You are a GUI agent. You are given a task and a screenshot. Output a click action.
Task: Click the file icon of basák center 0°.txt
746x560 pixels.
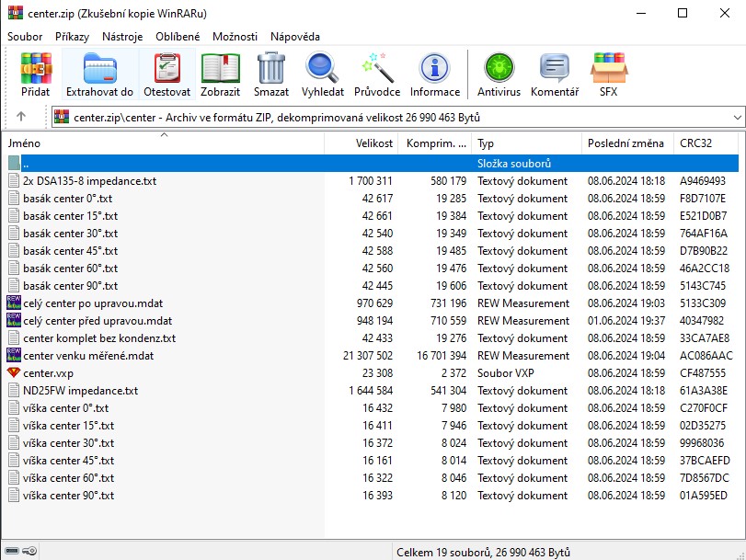click(x=14, y=199)
